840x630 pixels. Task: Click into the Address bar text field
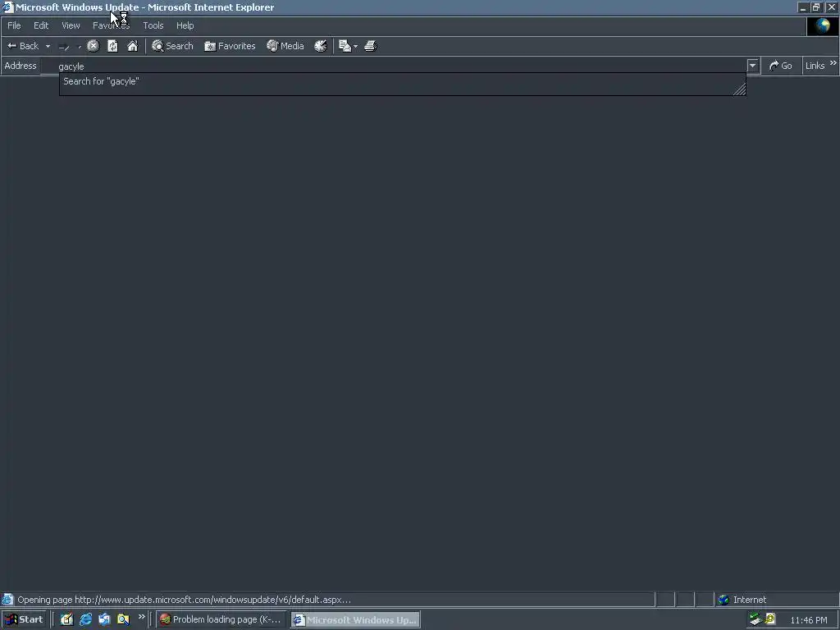[394, 66]
